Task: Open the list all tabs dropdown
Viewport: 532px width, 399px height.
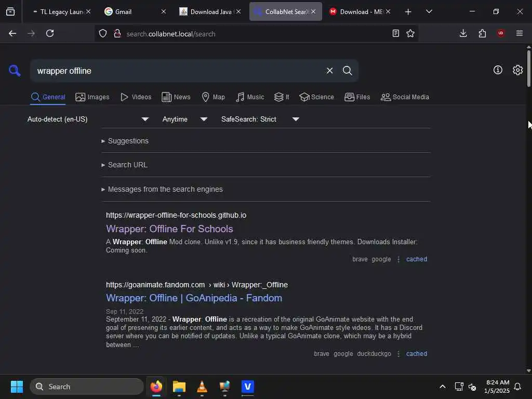Action: coord(429,12)
